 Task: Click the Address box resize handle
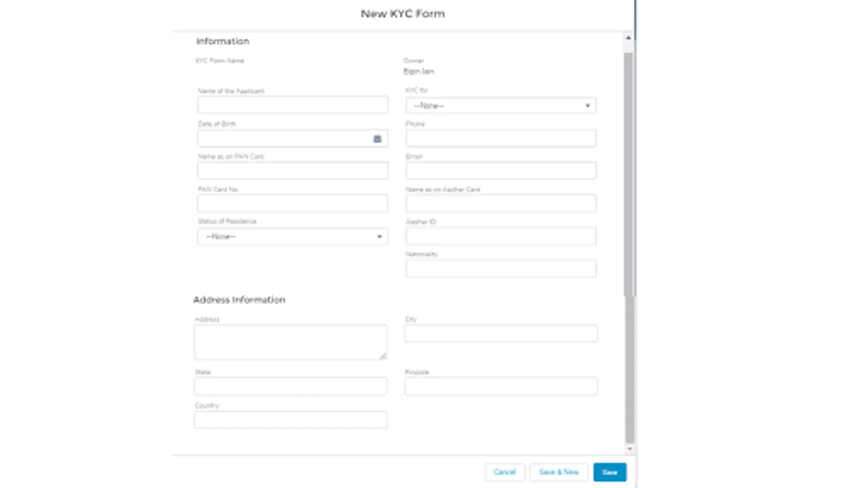(x=384, y=356)
